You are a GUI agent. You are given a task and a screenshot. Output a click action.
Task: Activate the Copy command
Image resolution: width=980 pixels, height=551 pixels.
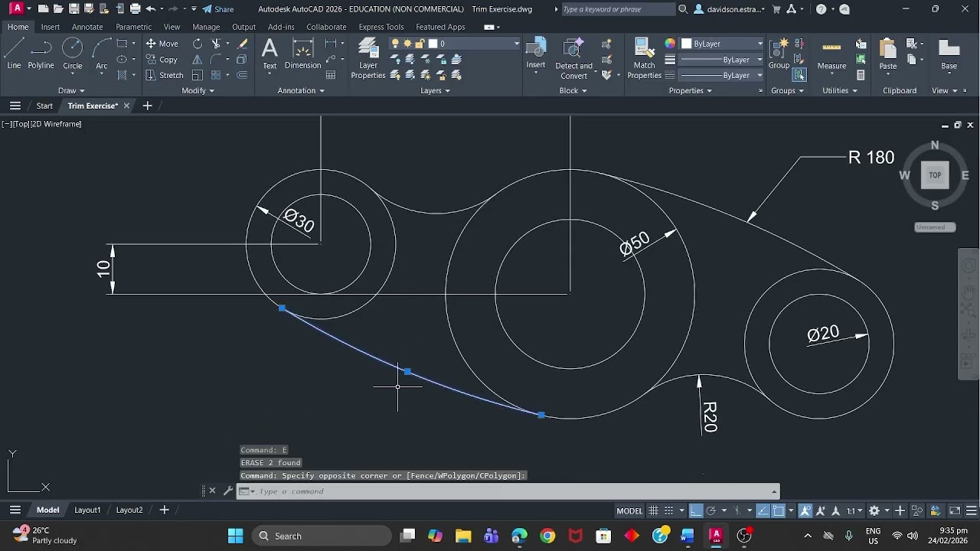pos(162,60)
